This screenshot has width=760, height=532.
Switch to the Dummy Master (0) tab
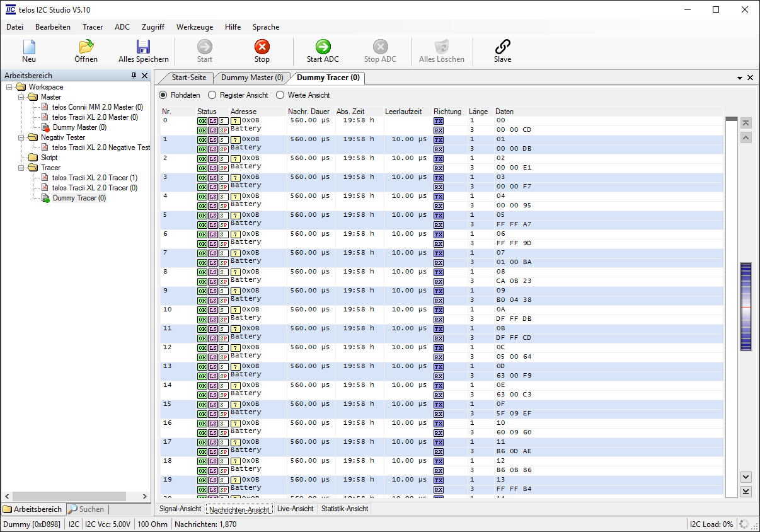point(251,78)
